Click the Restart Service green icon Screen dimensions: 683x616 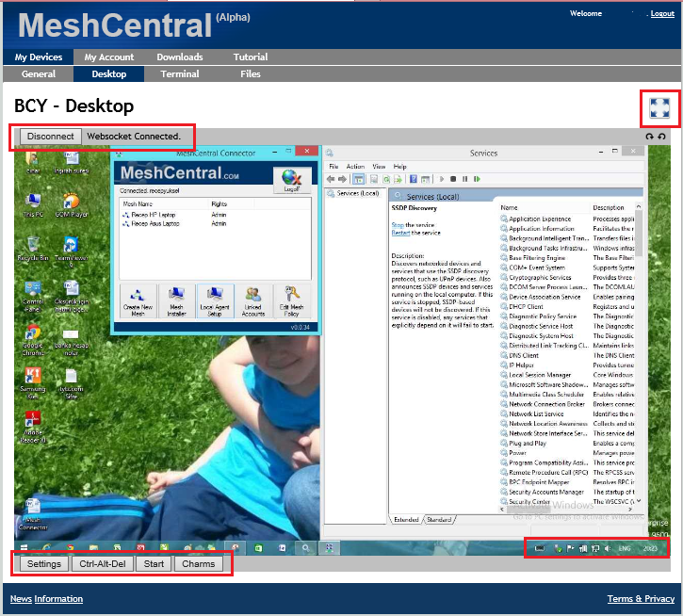(x=477, y=179)
